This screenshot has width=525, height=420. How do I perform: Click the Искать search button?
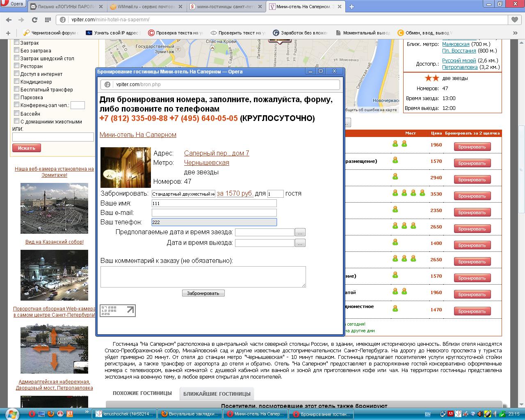tap(27, 148)
